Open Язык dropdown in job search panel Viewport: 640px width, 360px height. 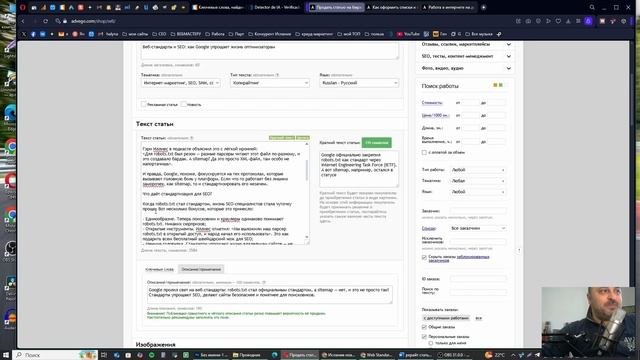coord(478,192)
